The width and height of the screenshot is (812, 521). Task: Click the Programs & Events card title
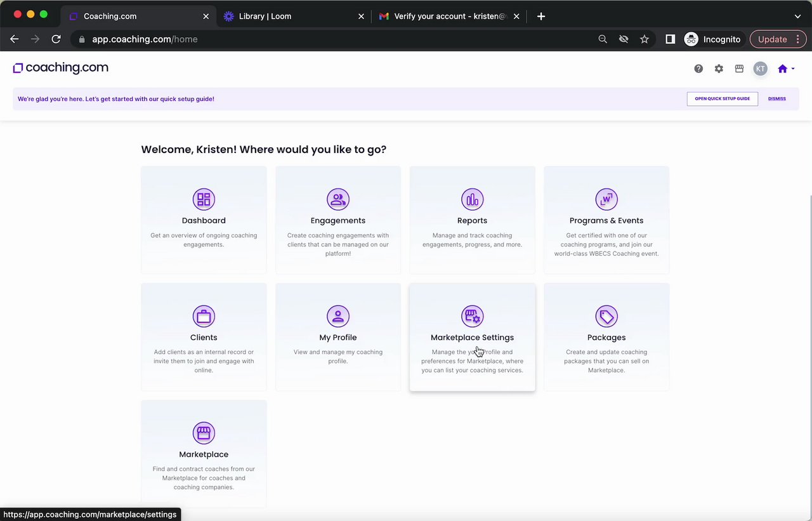606,221
